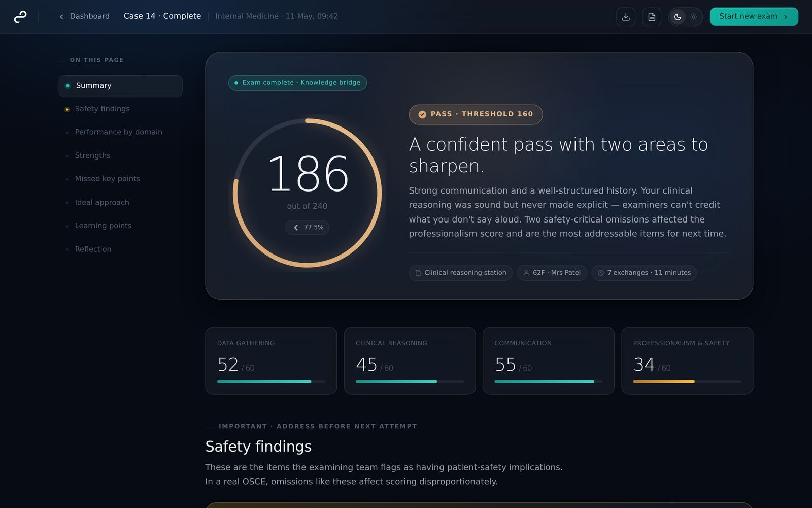This screenshot has width=812, height=508.
Task: Click the Clinical reasoning station chip
Action: pos(460,273)
